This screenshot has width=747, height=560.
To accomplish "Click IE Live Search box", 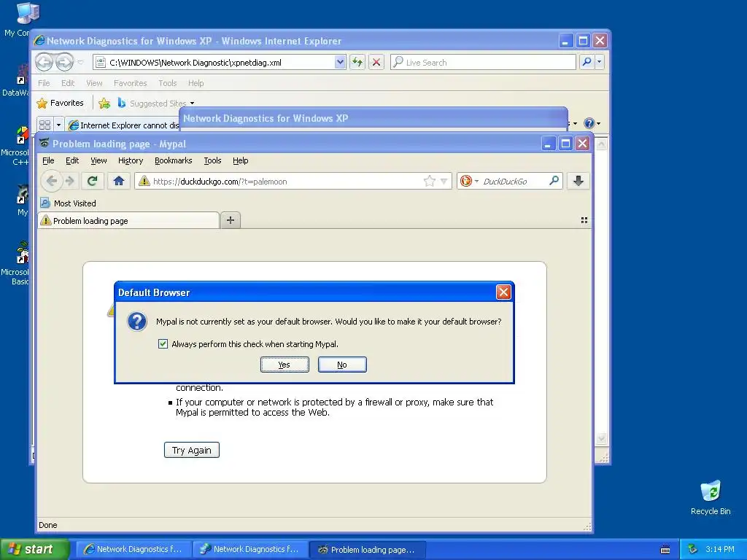I will pyautogui.click(x=483, y=63).
